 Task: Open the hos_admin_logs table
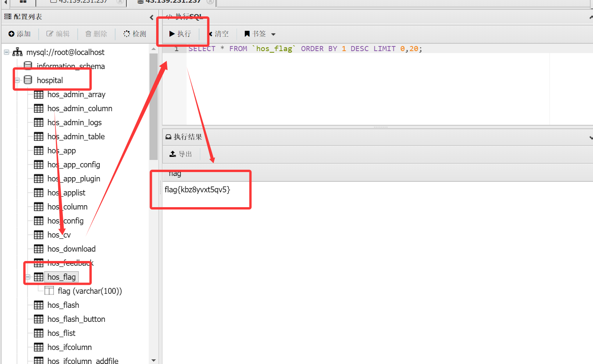coord(75,123)
